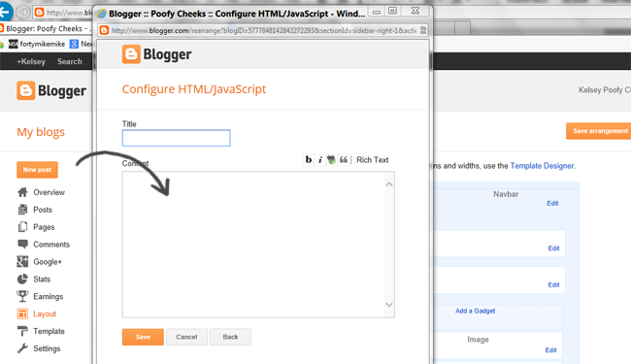This screenshot has width=631, height=364.
Task: Click inside the Content text area
Action: tap(253, 245)
